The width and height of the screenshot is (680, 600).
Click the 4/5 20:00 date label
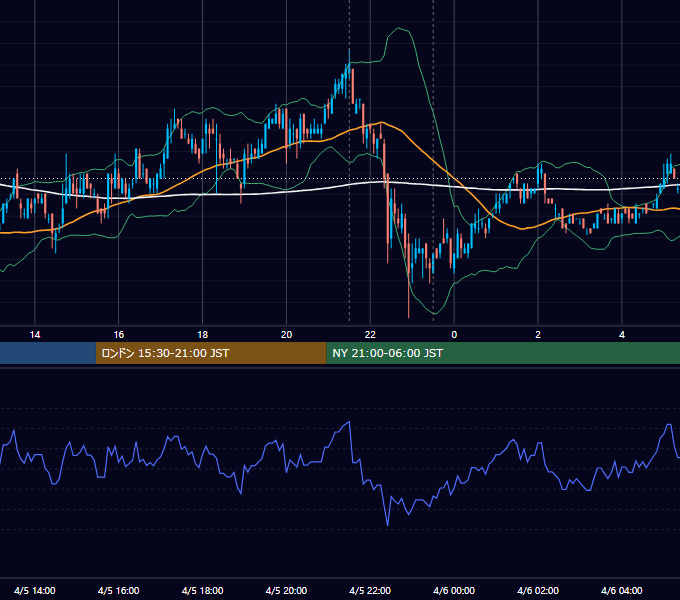tap(286, 590)
